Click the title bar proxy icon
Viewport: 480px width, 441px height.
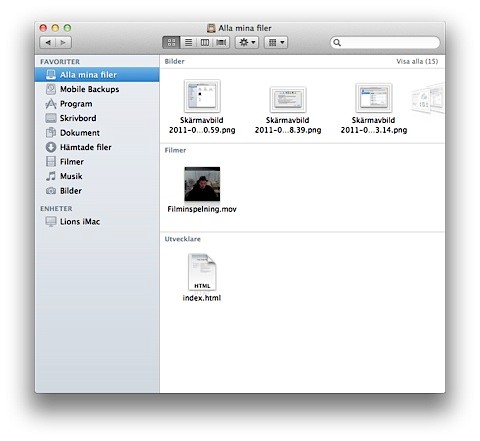[x=211, y=28]
